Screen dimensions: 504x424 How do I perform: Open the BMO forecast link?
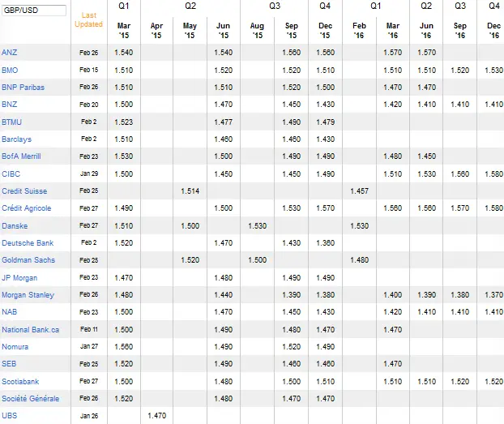coord(10,71)
